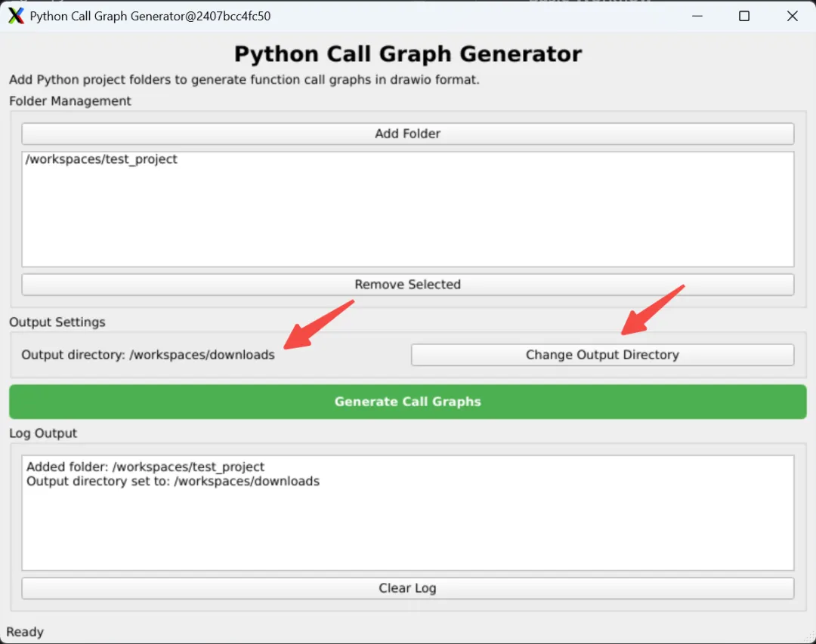The image size is (816, 644).
Task: Click the window title bar text
Action: 150,16
